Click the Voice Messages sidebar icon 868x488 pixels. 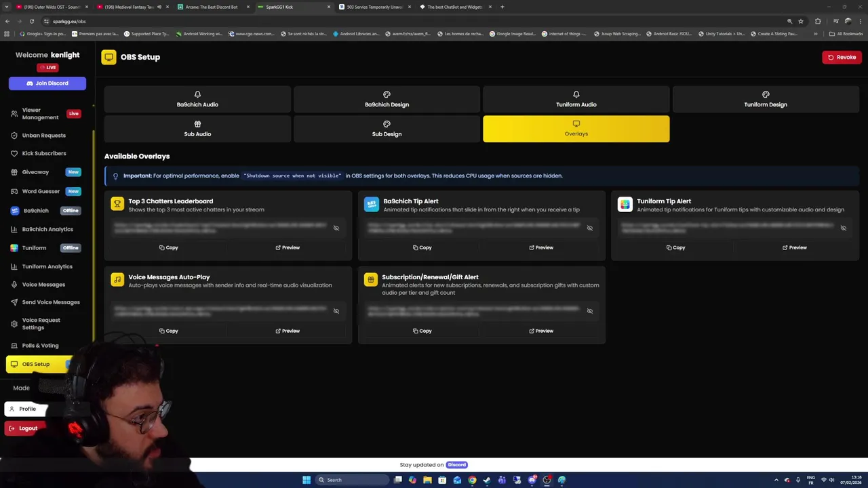point(14,285)
